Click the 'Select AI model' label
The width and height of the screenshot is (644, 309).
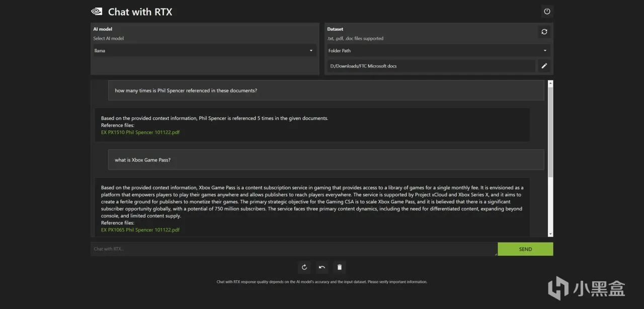point(108,38)
